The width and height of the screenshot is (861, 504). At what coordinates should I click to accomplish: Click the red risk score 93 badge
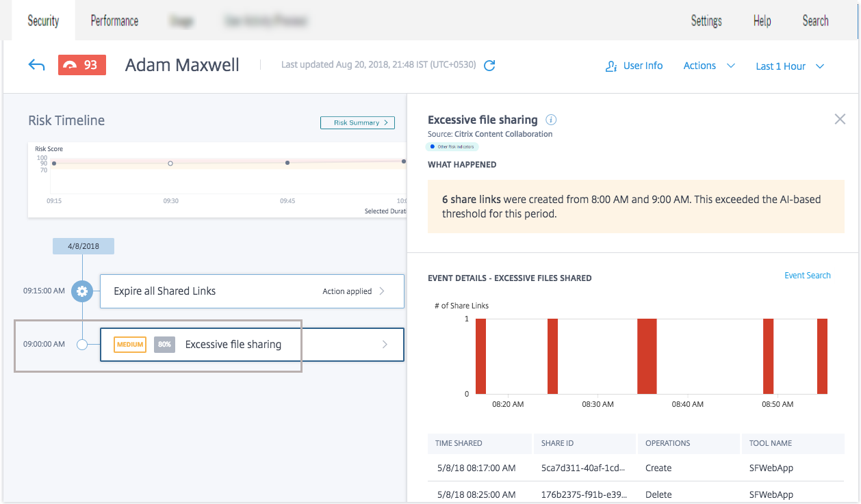[82, 66]
